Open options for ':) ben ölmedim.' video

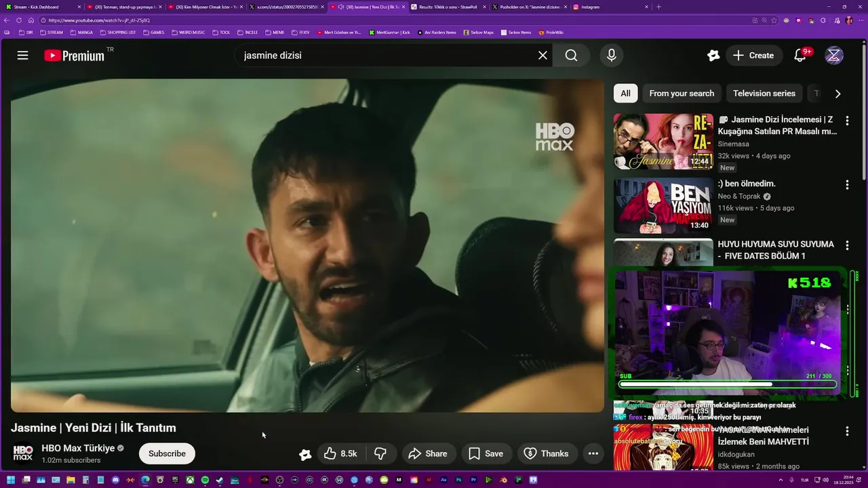pyautogui.click(x=847, y=184)
